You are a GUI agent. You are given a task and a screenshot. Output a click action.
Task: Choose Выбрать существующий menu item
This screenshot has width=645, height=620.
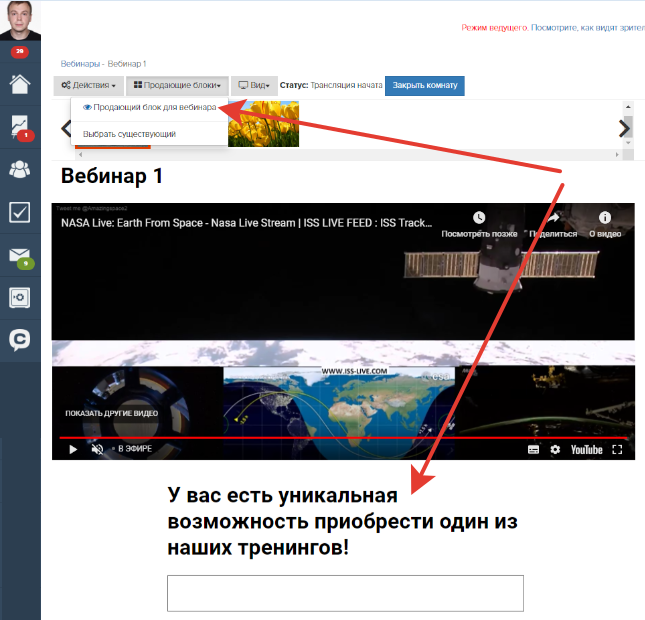(x=129, y=134)
